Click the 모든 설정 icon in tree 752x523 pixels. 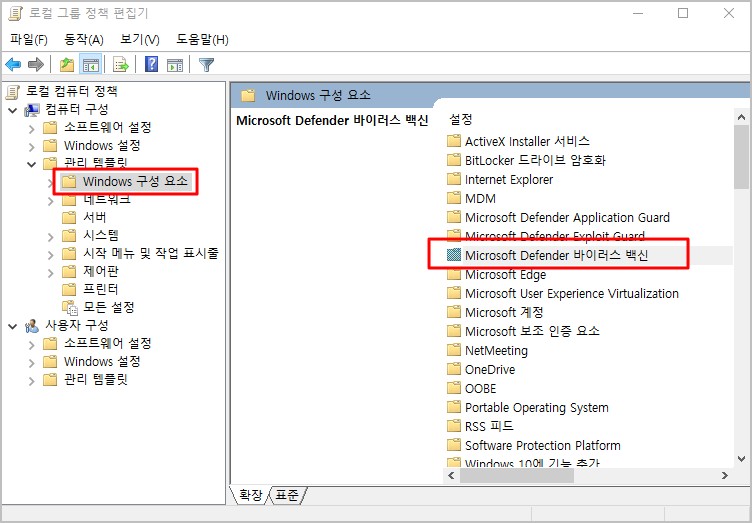coord(70,308)
